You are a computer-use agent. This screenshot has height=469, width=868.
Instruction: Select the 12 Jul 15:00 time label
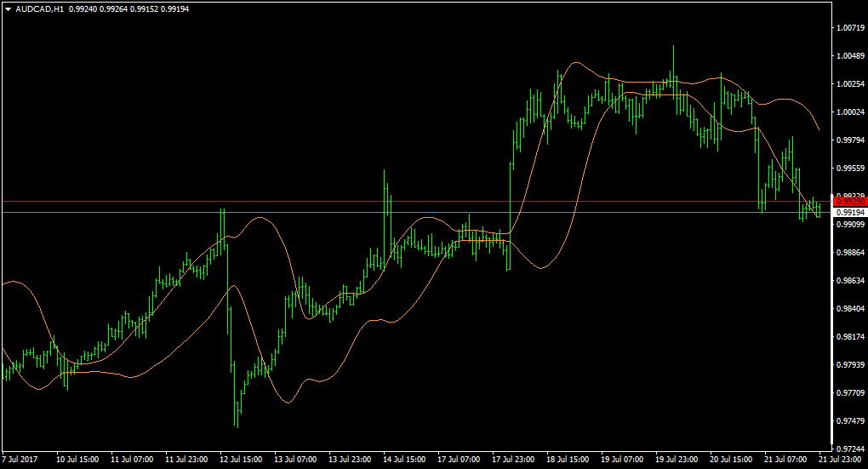click(241, 460)
